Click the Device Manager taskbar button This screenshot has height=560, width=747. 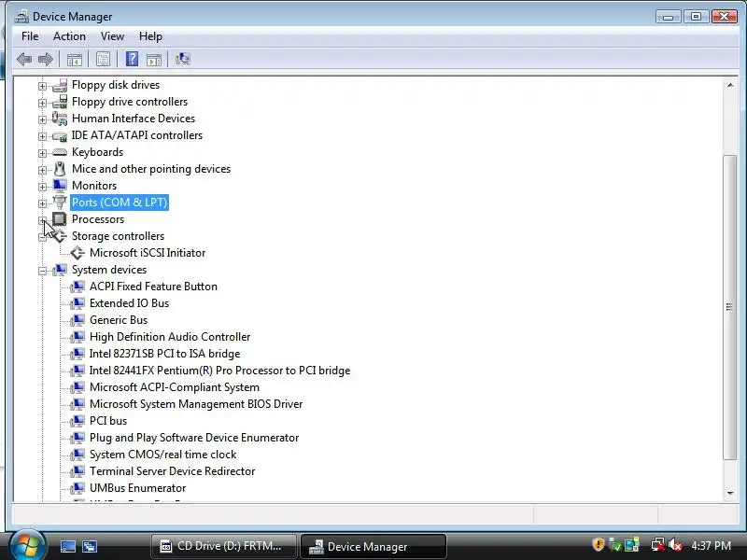[373, 546]
